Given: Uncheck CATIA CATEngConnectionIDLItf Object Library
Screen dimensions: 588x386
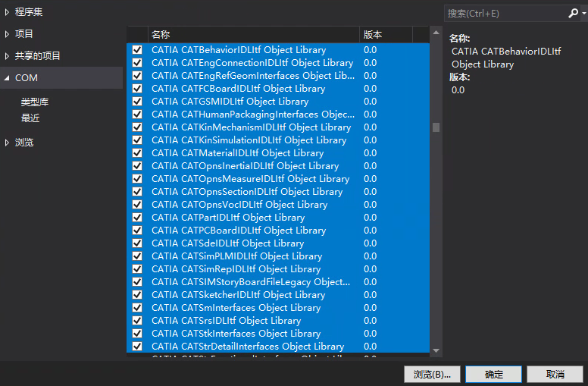Looking at the screenshot, I should [137, 63].
